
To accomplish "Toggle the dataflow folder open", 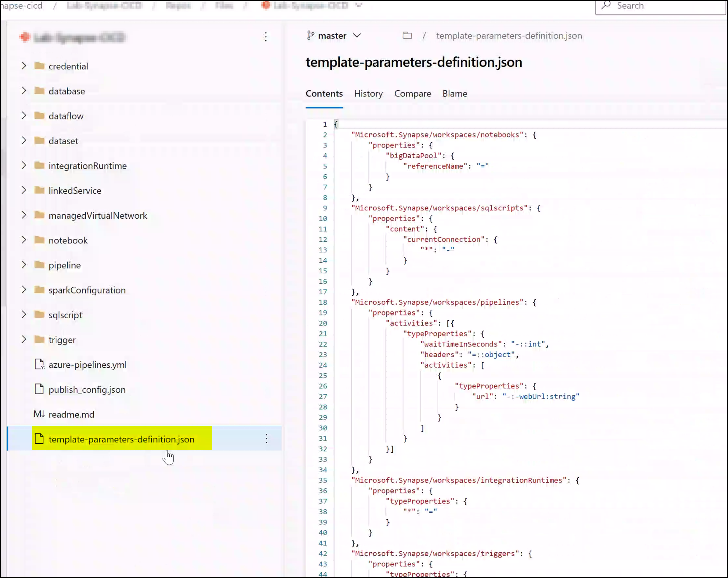I will point(24,115).
